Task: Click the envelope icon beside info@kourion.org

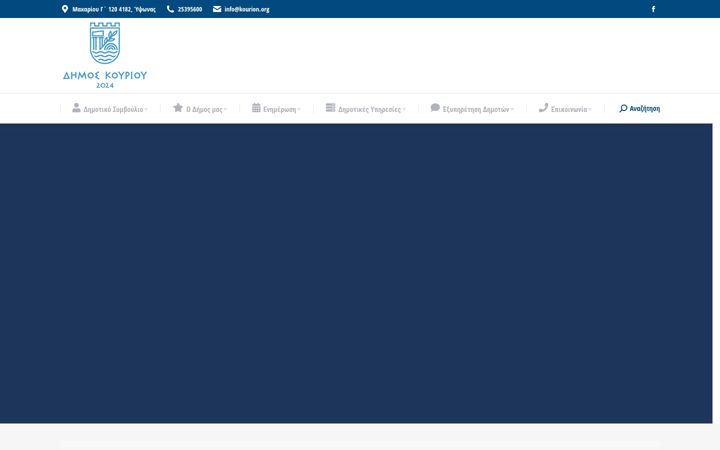Action: tap(217, 9)
